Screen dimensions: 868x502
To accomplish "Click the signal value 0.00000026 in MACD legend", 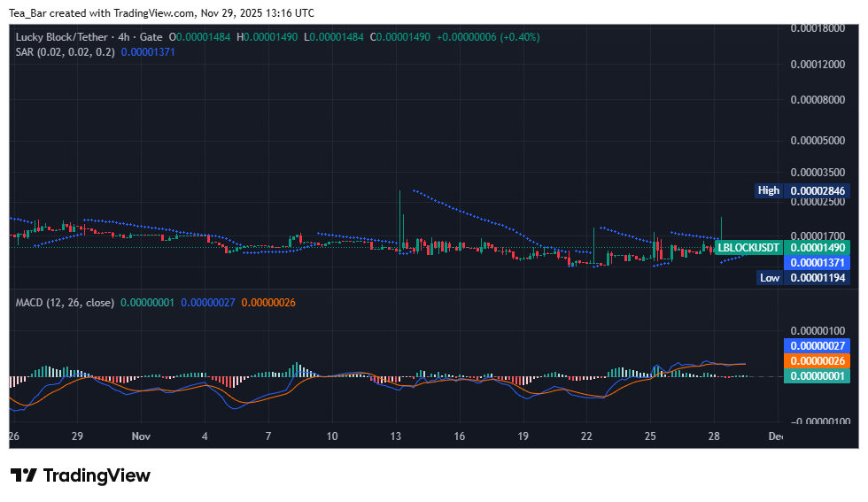I will pos(268,303).
